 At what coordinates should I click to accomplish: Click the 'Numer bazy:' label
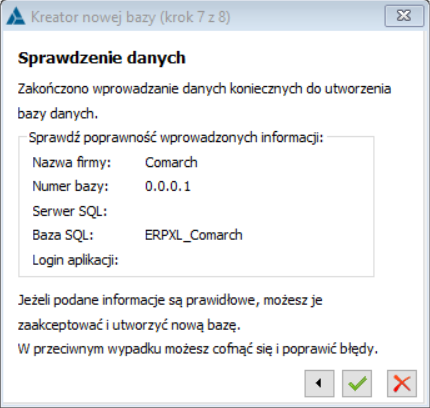click(x=71, y=186)
